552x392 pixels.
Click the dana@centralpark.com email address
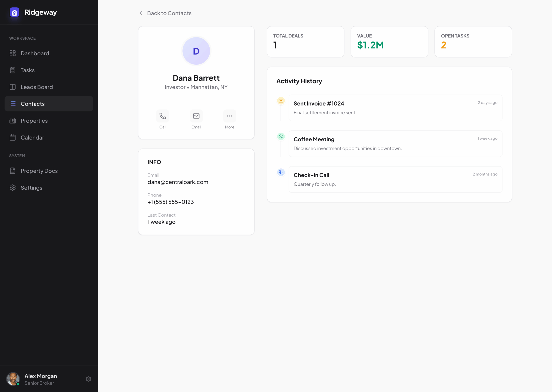(x=178, y=182)
